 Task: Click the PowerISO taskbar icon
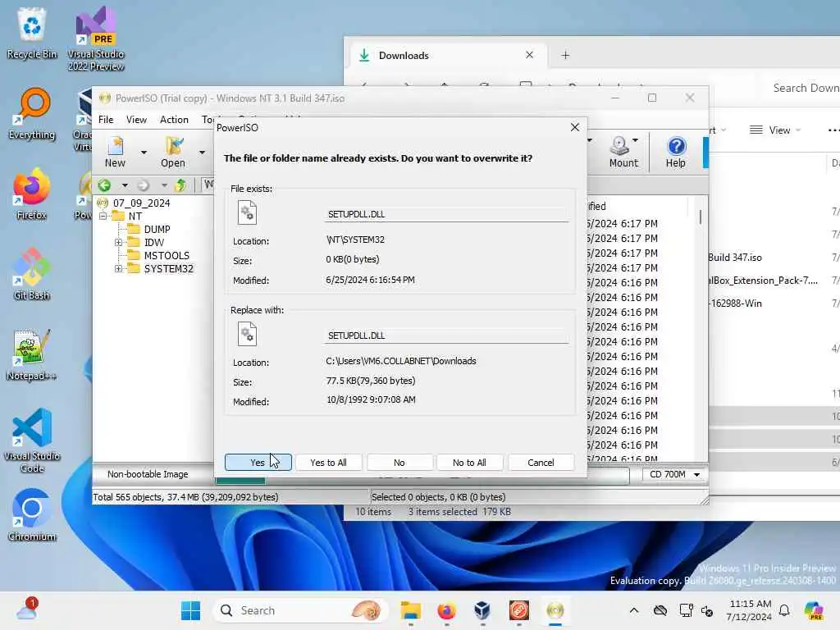(555, 610)
